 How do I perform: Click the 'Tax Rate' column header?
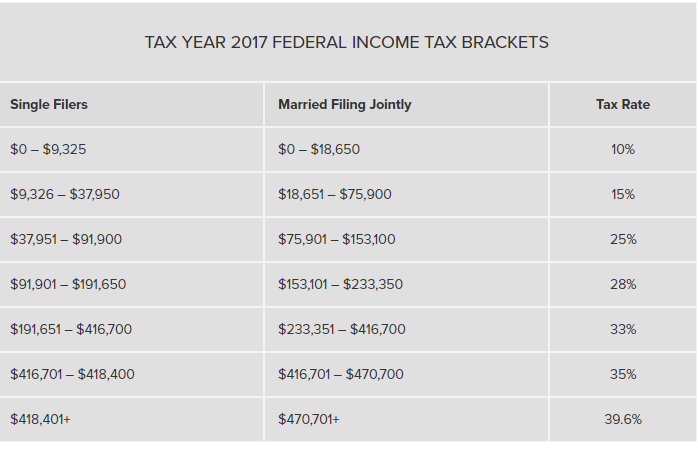[x=623, y=104]
